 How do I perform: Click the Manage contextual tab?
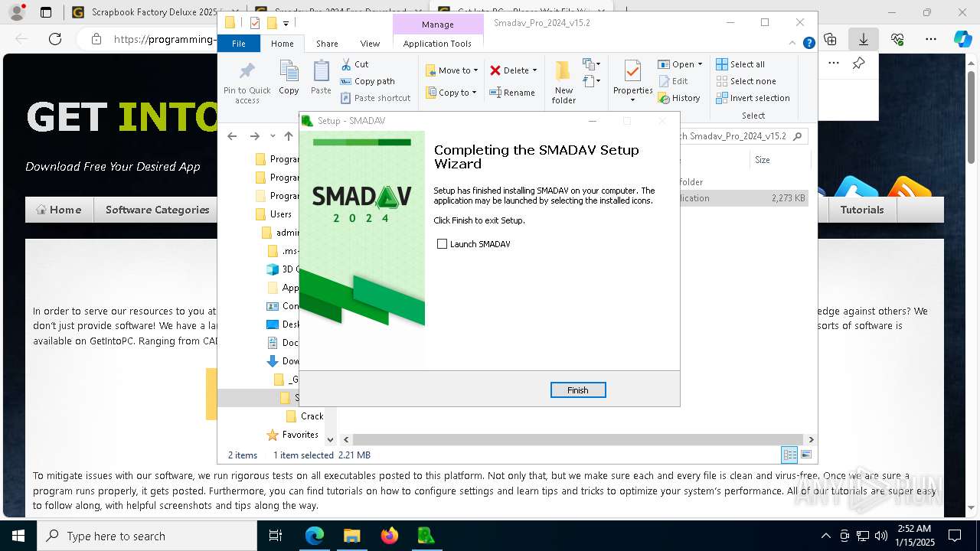438,24
